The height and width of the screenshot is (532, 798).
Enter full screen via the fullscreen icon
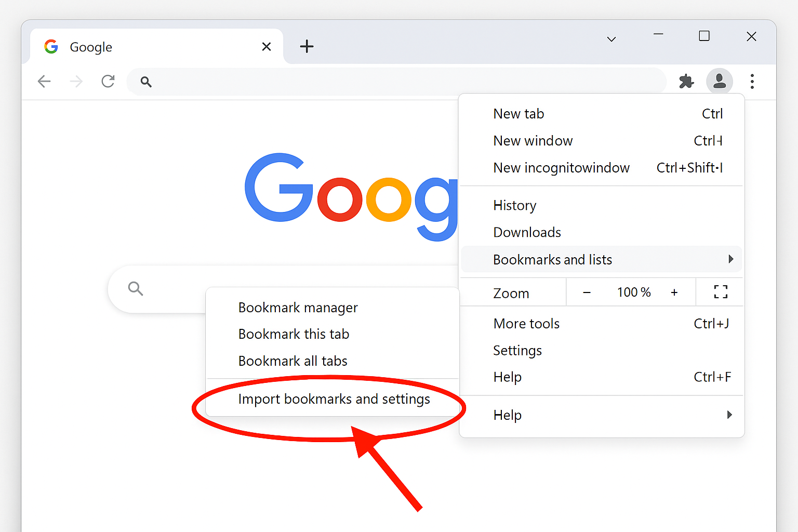[720, 292]
